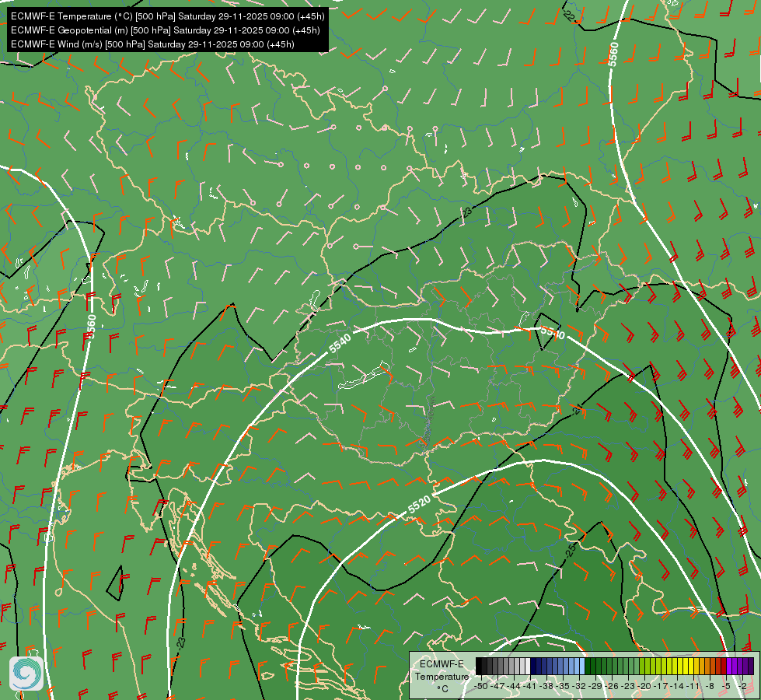Screen dimensions: 761x700
Task: Click the -47 value on the legend scale
Action: (497, 686)
